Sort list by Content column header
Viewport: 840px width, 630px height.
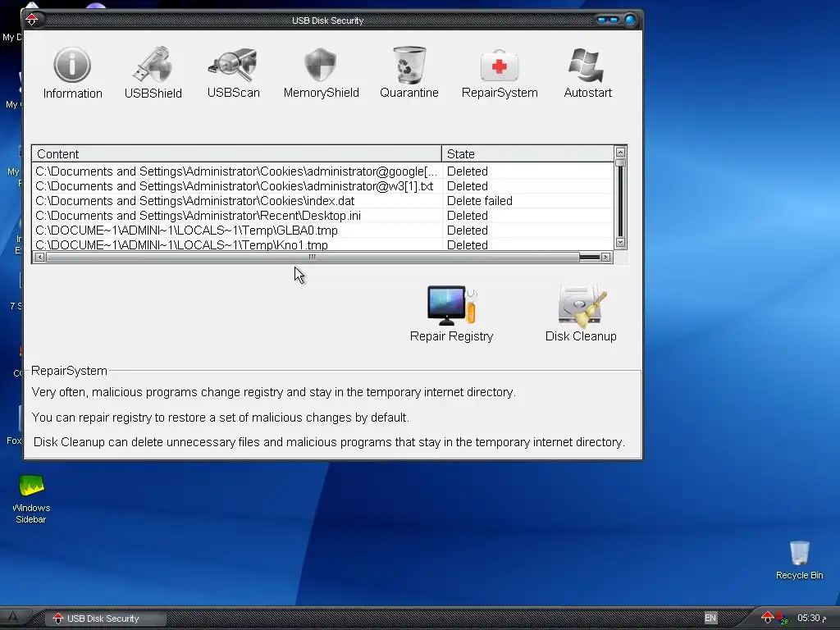tap(236, 153)
